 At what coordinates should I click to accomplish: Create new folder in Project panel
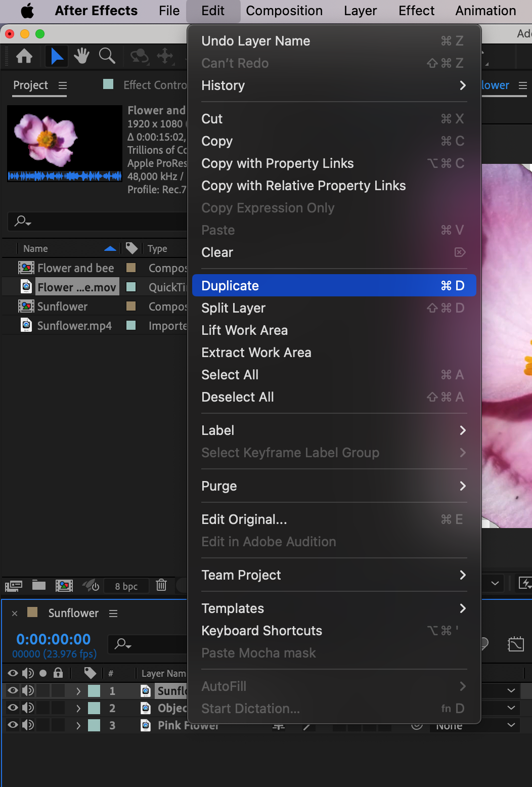pos(39,585)
